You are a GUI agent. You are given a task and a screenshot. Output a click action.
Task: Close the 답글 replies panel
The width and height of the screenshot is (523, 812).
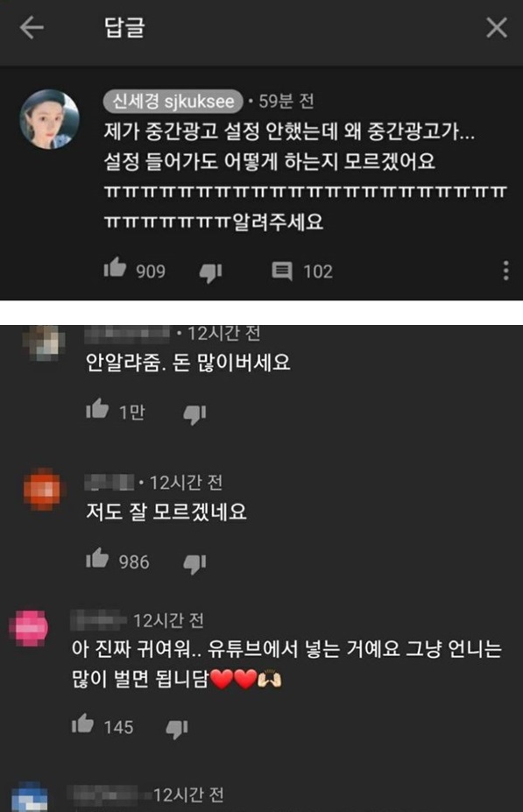(497, 27)
